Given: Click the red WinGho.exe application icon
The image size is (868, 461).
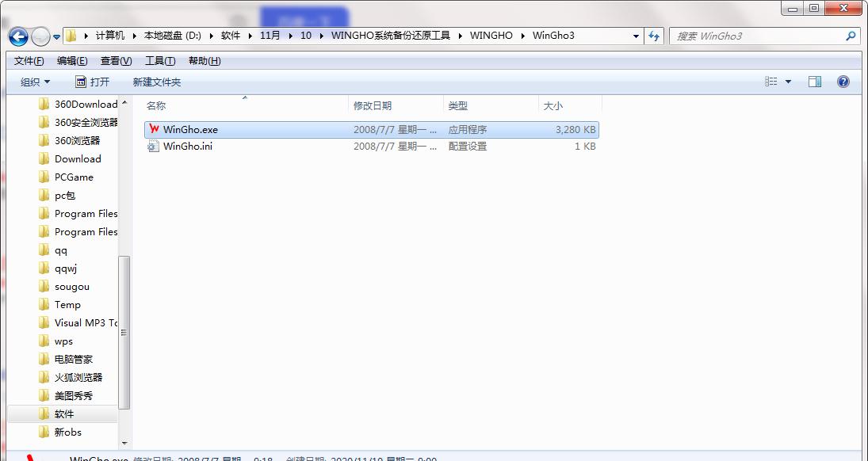Looking at the screenshot, I should 153,129.
